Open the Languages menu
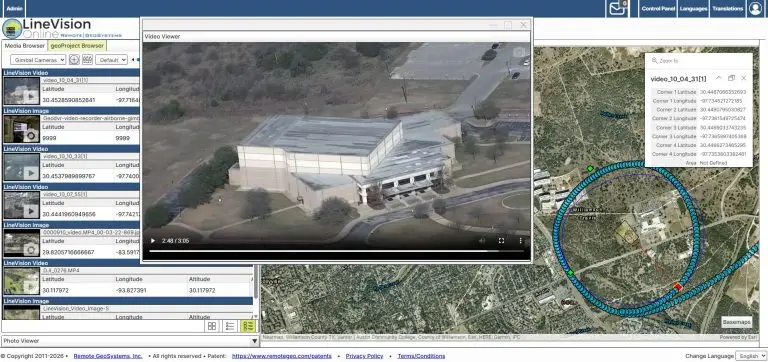768x362 pixels. pyautogui.click(x=693, y=8)
